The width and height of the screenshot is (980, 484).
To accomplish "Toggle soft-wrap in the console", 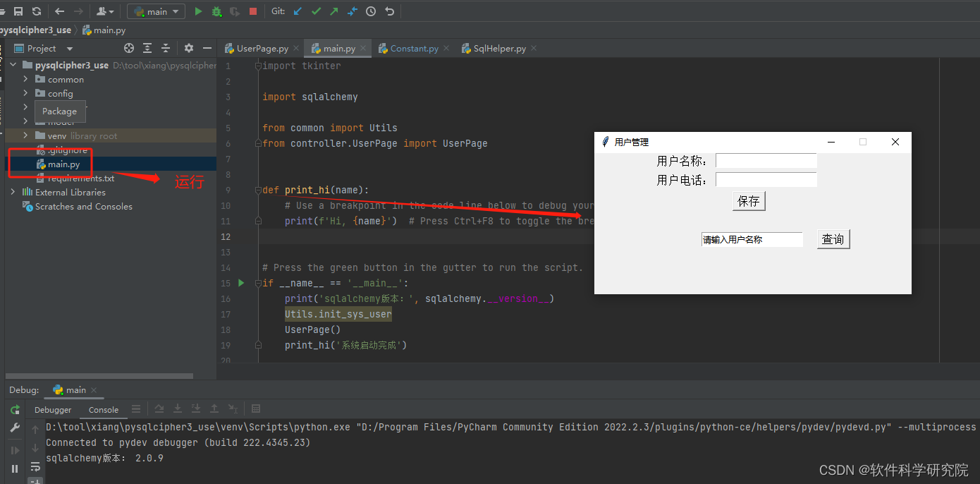I will coord(35,466).
